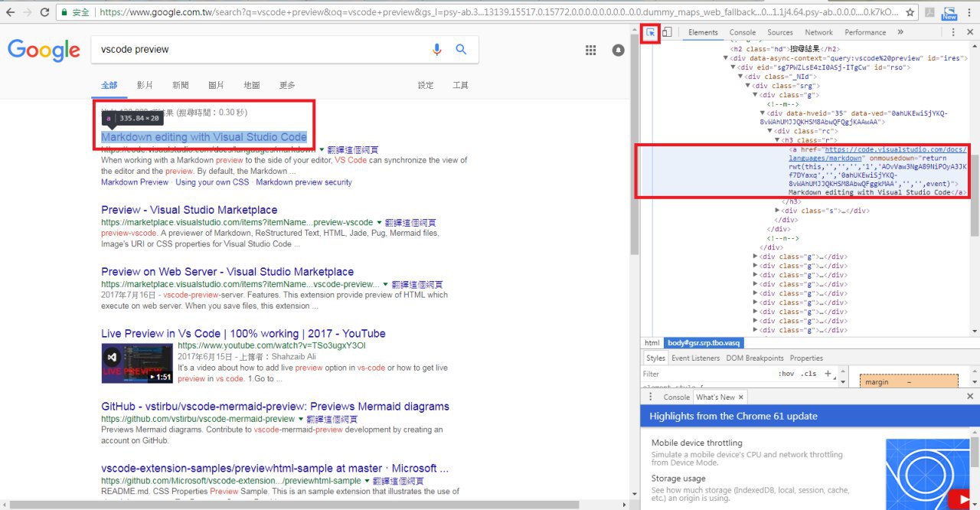Switch to the Network tab
980x510 pixels.
[x=818, y=32]
